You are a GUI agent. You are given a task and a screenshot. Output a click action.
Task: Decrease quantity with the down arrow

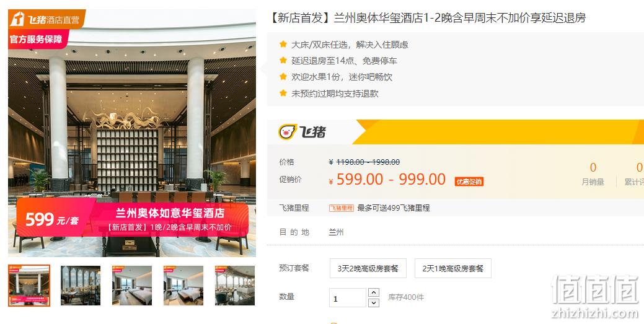pyautogui.click(x=373, y=303)
